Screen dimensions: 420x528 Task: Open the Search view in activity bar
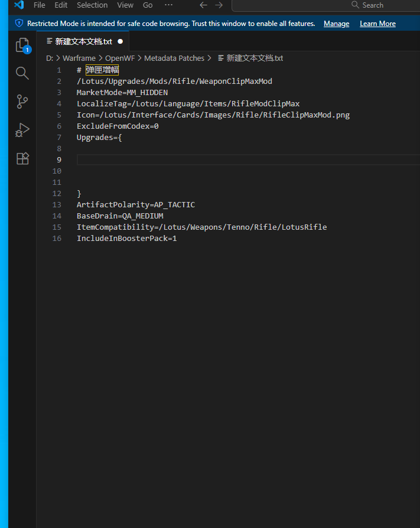click(x=22, y=73)
